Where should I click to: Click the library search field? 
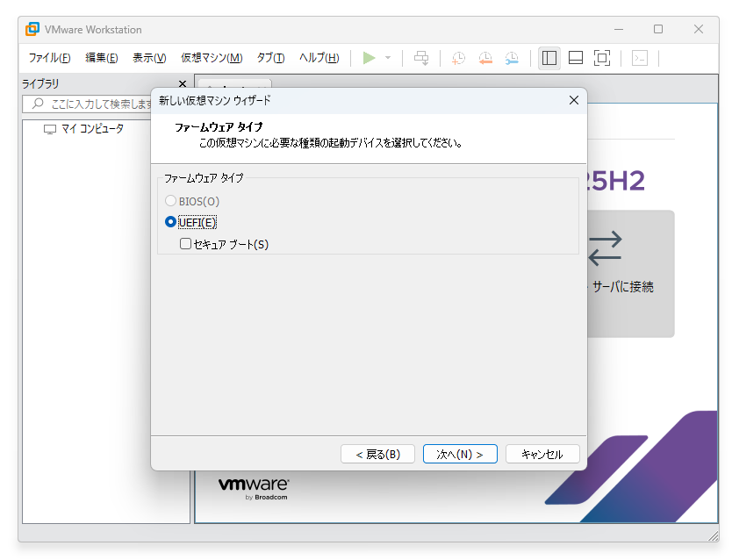click(97, 104)
